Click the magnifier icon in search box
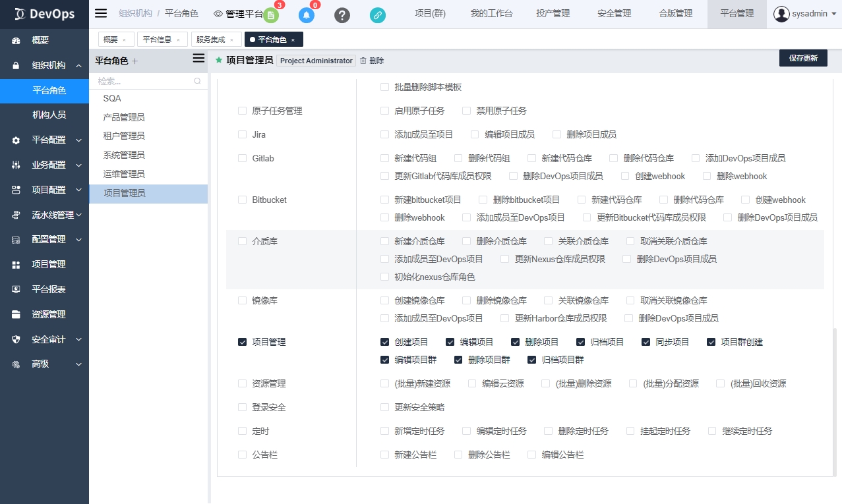842x504 pixels. click(197, 81)
